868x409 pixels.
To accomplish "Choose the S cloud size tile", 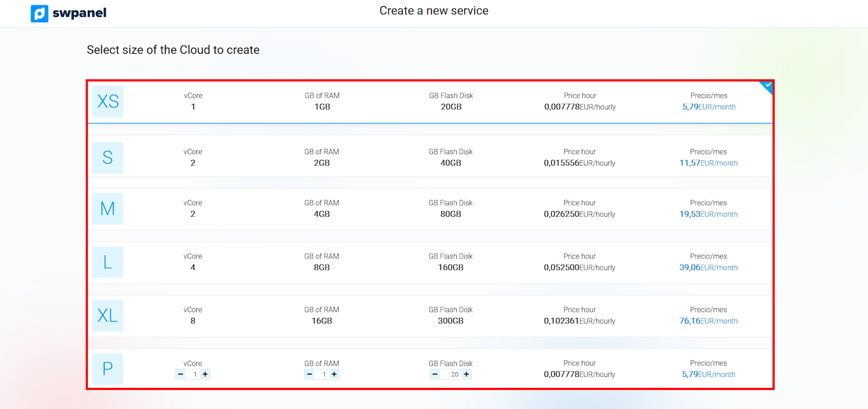I will click(107, 158).
